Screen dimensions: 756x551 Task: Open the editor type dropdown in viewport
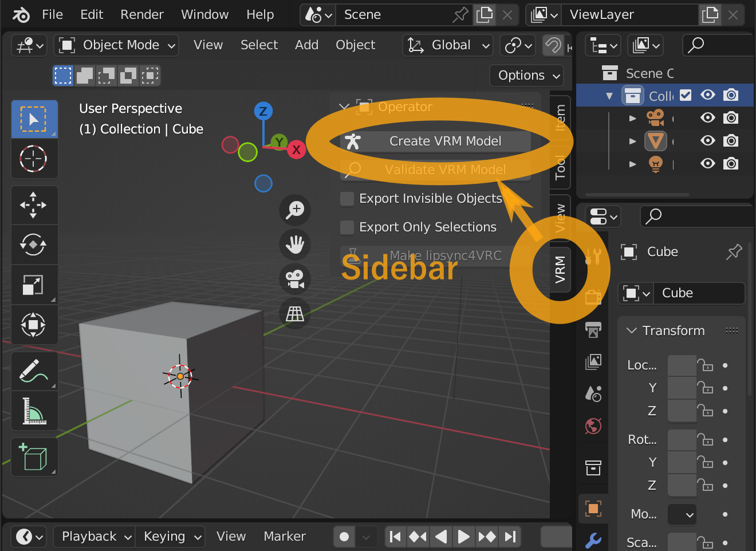tap(29, 45)
